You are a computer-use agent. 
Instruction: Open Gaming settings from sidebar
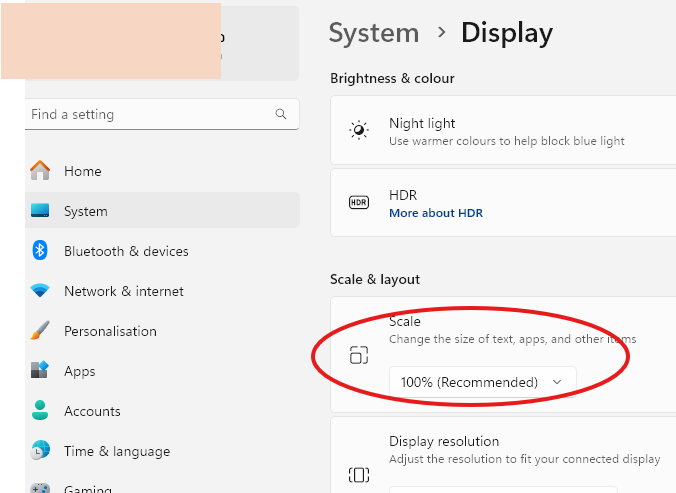tap(88, 488)
